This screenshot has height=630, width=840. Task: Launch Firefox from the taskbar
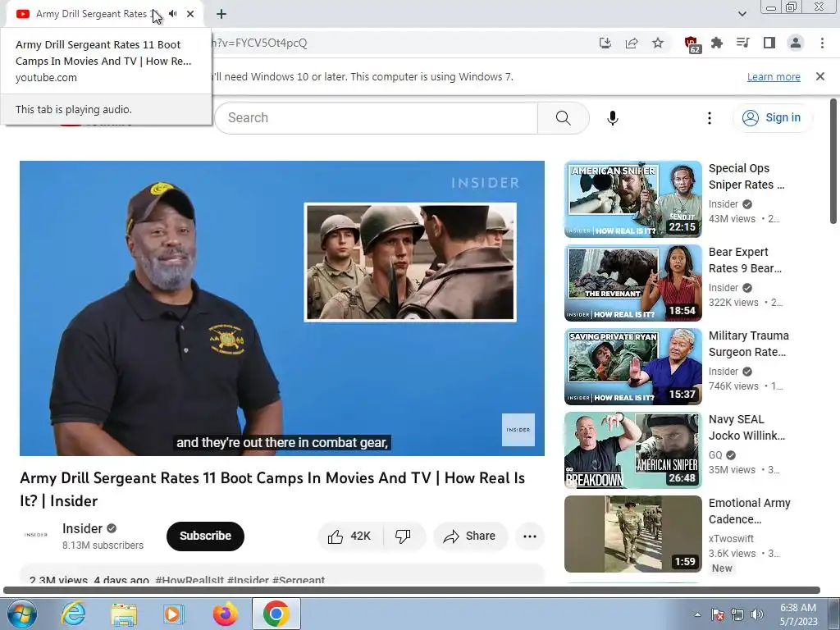pyautogui.click(x=225, y=614)
